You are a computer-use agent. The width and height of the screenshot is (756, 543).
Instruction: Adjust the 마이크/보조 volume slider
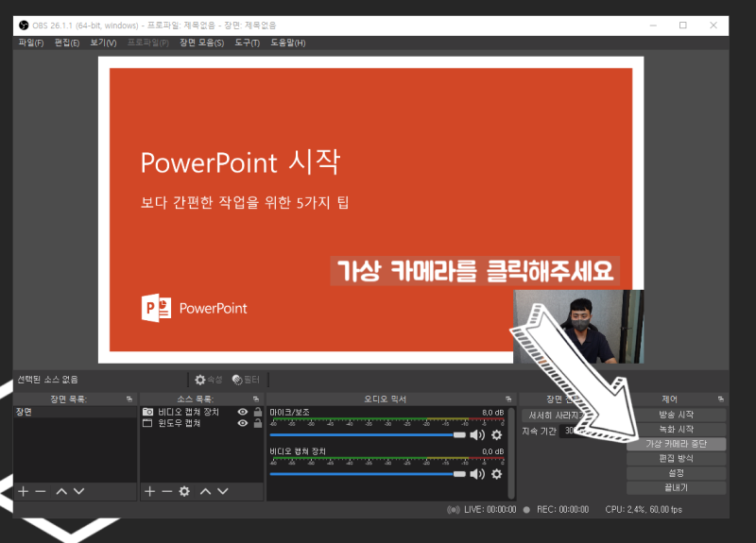tap(368, 435)
